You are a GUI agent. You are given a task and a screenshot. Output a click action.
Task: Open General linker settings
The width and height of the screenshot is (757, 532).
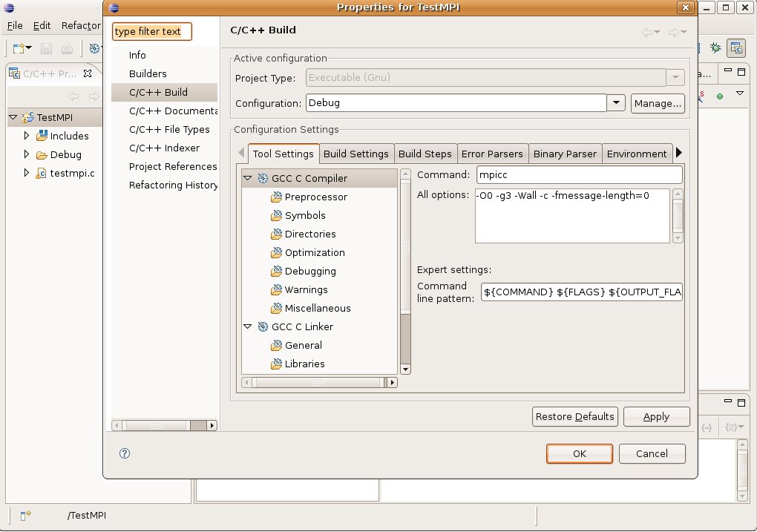[x=304, y=345]
